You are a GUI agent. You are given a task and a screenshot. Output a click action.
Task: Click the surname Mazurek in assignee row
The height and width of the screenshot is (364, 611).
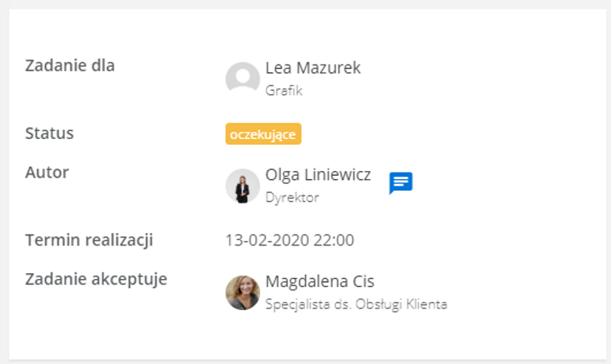coord(329,68)
